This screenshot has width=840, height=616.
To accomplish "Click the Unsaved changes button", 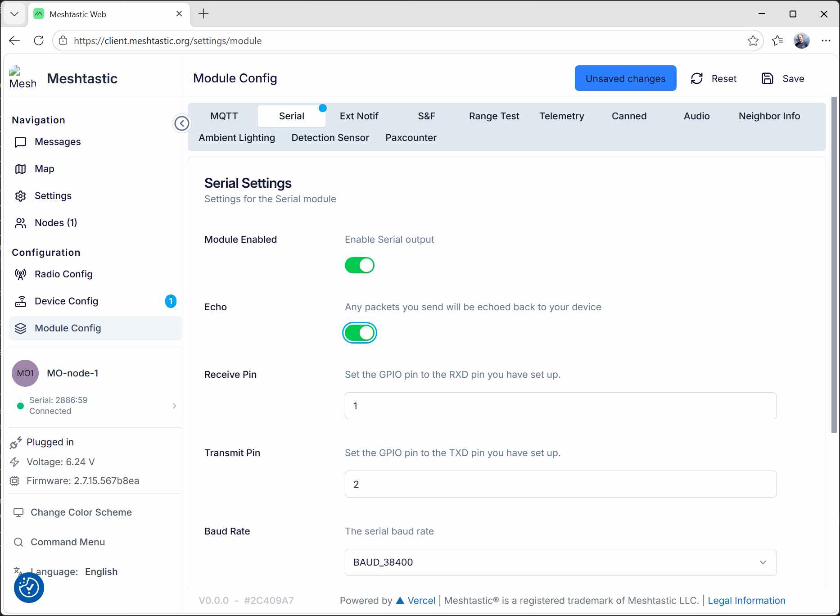I will pos(625,78).
